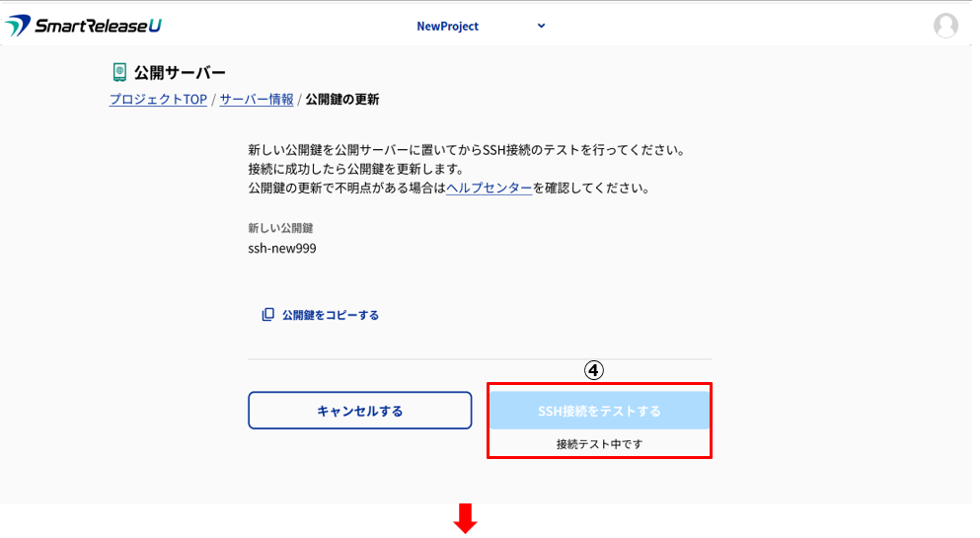Go to プロジェクトTOP breadcrumb
The height and width of the screenshot is (538, 980).
(158, 100)
